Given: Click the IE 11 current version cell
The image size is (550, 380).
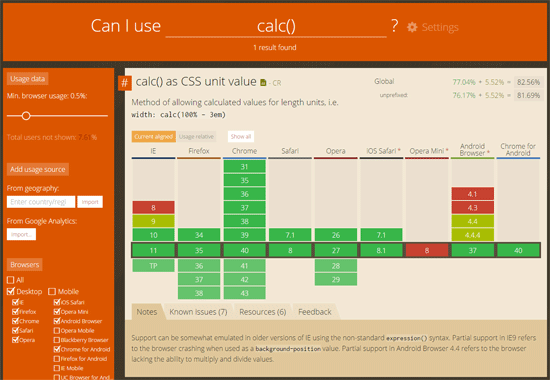Looking at the screenshot, I should (153, 251).
